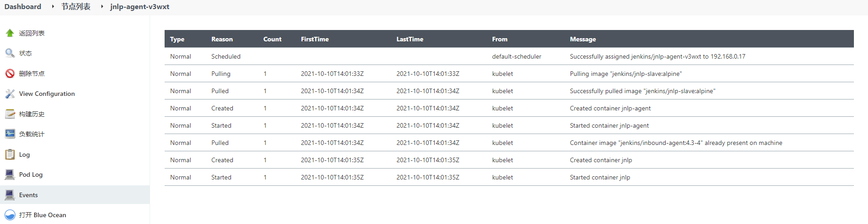This screenshot has height=224, width=868.
Task: Open the 节点列表 breadcrumb link
Action: coord(76,7)
